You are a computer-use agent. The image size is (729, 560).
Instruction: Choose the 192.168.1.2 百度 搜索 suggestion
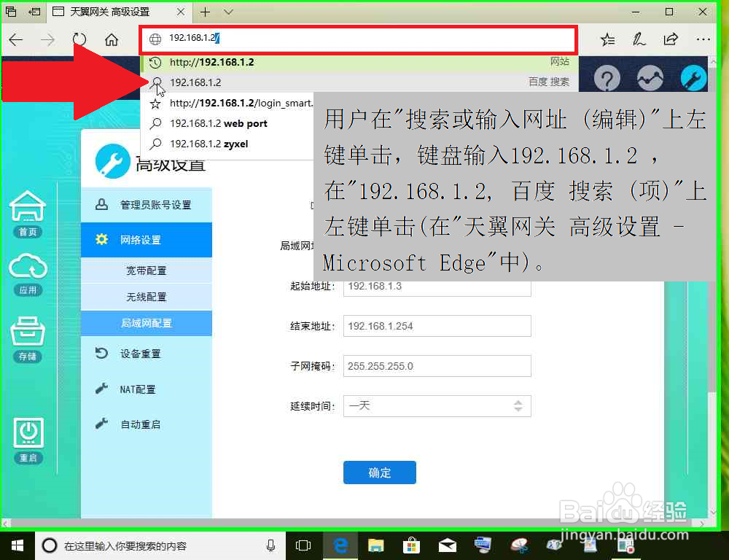(x=359, y=82)
